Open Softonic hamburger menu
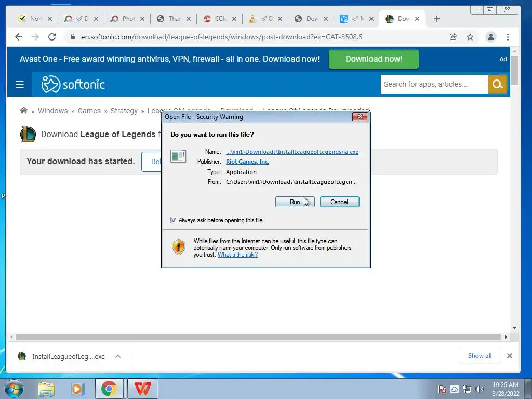 coord(20,84)
